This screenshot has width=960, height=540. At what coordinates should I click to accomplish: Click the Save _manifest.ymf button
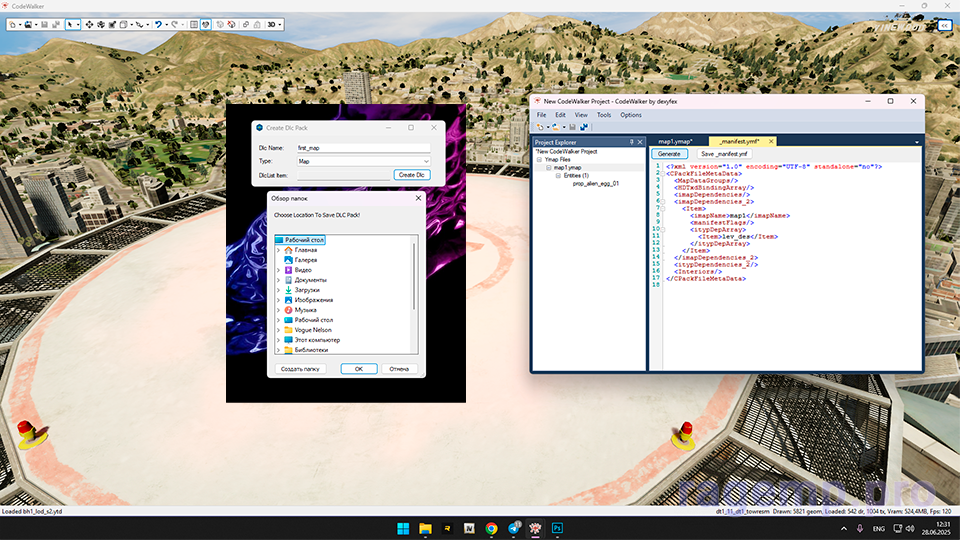pos(724,154)
